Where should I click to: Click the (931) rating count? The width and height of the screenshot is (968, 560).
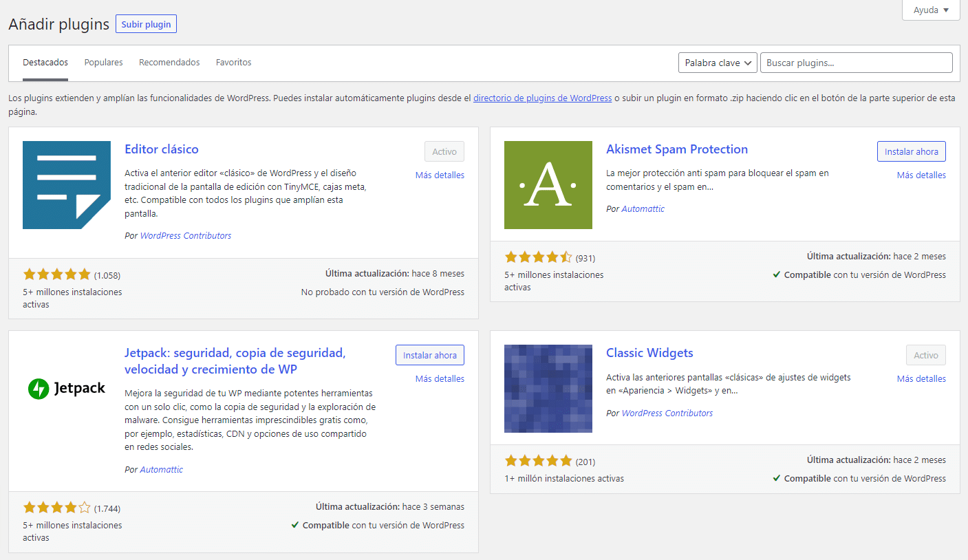coord(585,258)
